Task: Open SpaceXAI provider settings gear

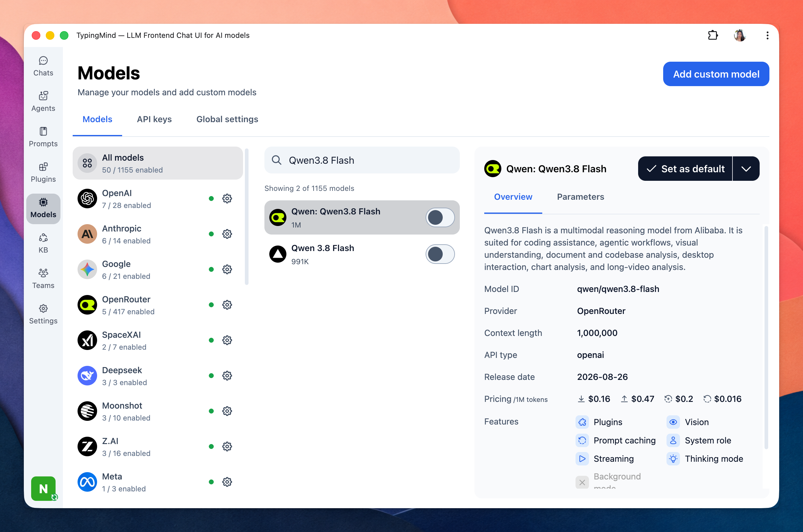Action: point(227,340)
